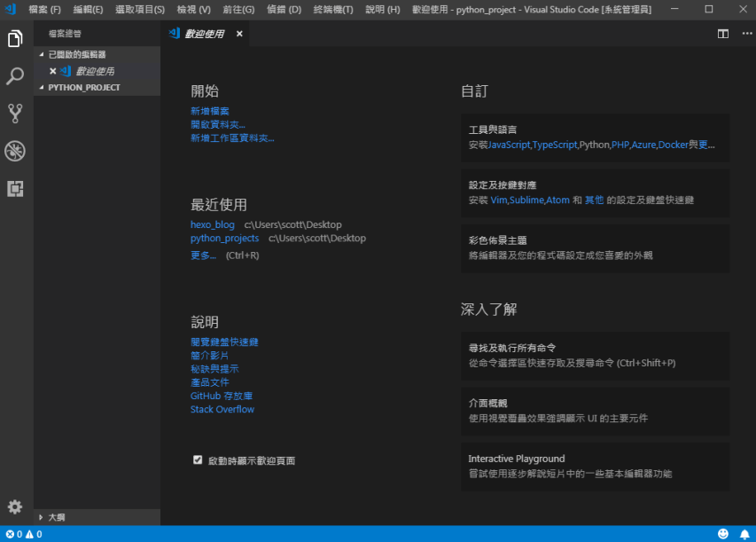This screenshot has width=756, height=542.
Task: Open the Source Control view icon
Action: coord(15,114)
